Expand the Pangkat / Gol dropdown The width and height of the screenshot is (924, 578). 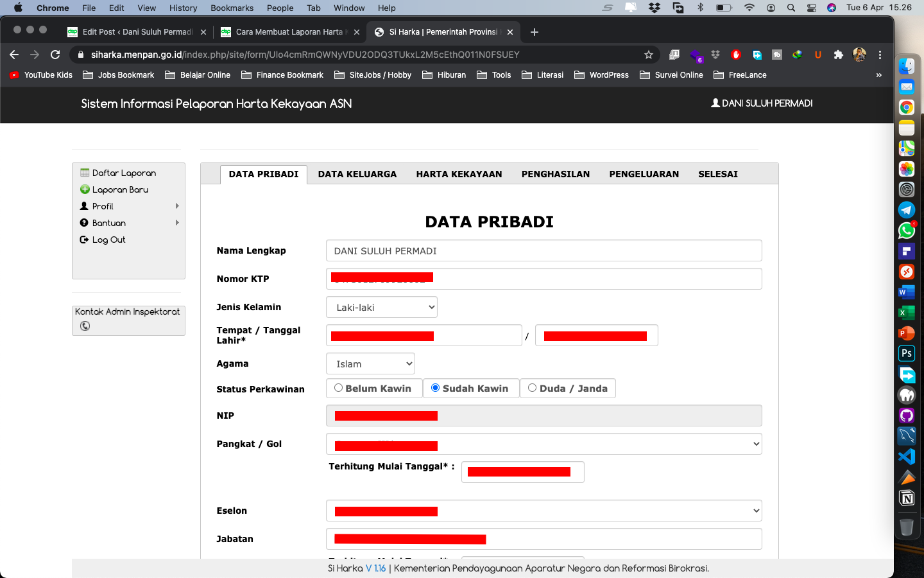[x=543, y=444]
